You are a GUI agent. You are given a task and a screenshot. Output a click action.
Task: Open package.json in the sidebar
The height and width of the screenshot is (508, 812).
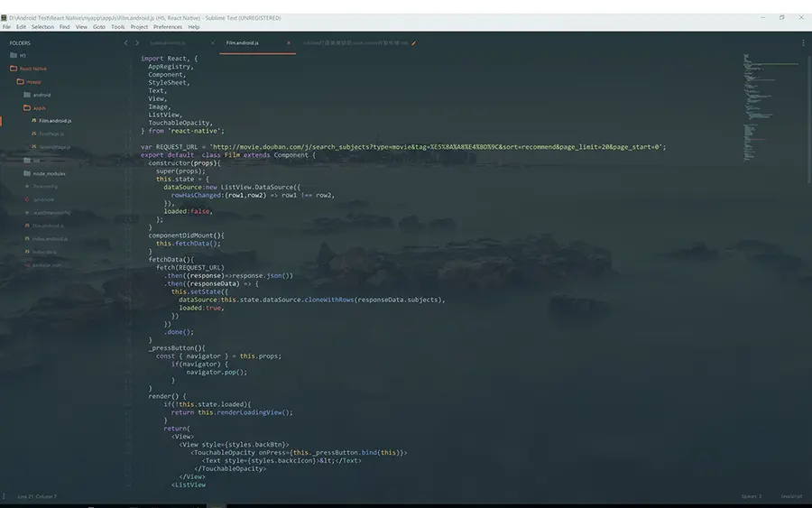pos(43,265)
